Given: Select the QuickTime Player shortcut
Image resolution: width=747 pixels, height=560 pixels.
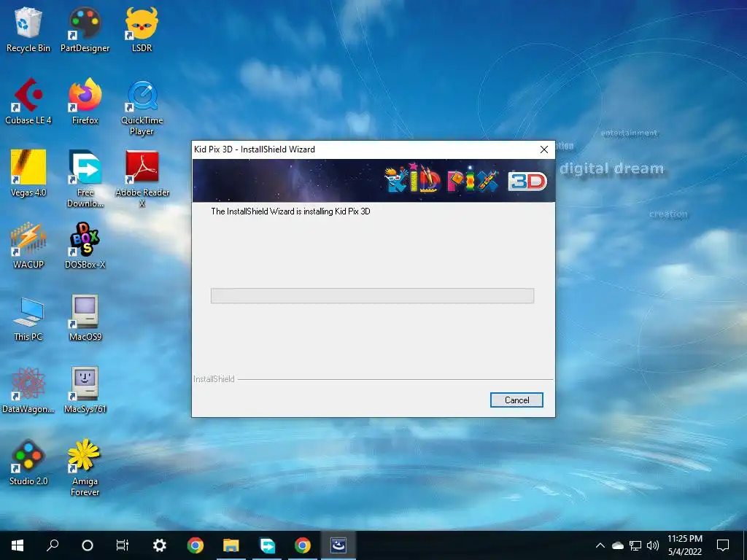Looking at the screenshot, I should [142, 108].
